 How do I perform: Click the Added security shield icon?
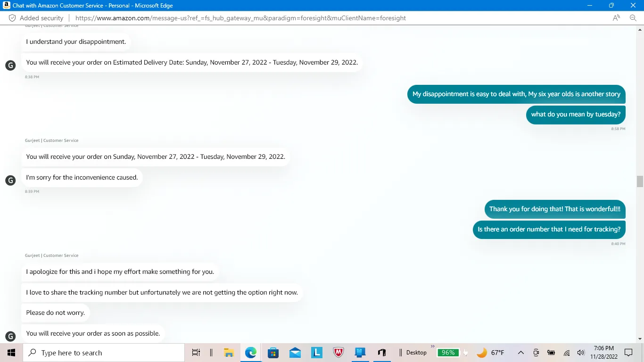[12, 18]
